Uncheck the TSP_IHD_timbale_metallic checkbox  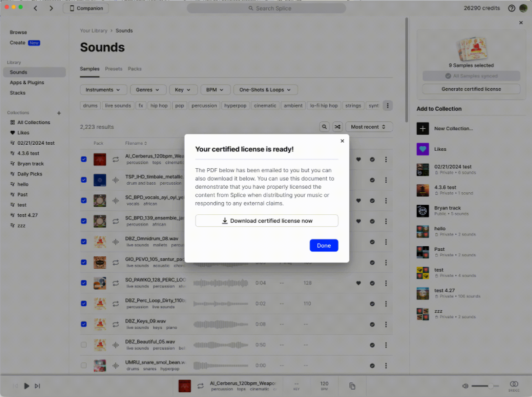pos(84,180)
